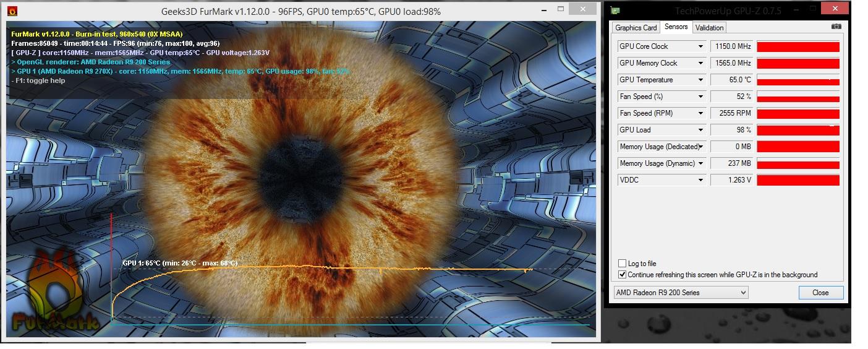This screenshot has height=349, width=868.
Task: Click the FurMark v1.12.0.0 Burn-in test line
Action: [x=97, y=34]
